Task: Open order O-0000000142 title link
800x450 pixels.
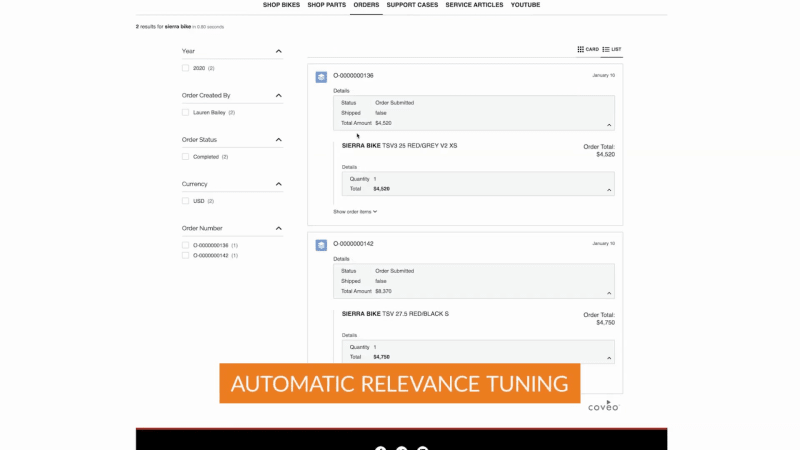Action: (353, 244)
